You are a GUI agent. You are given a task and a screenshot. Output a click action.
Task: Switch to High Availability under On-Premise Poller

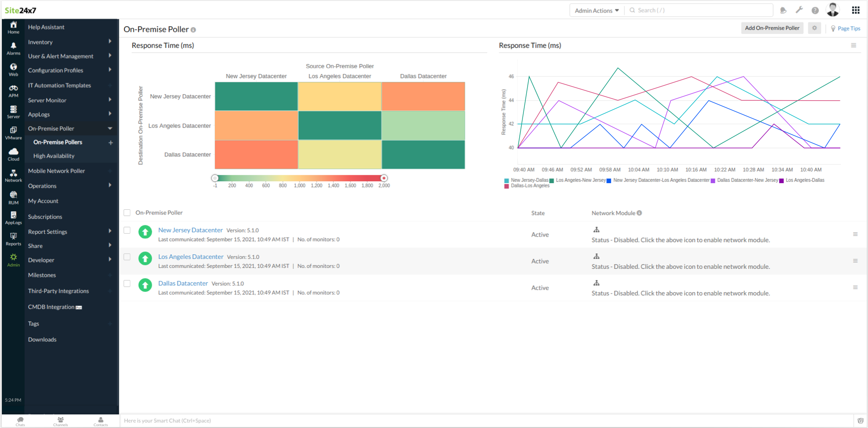[53, 155]
